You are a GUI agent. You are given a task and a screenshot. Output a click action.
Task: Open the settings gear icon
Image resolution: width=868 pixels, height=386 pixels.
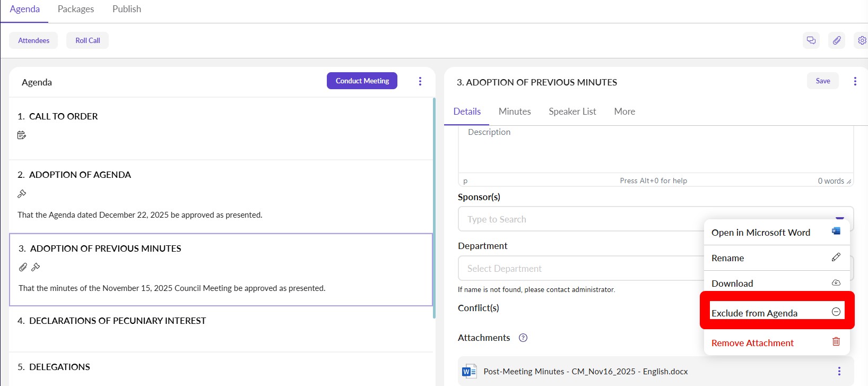point(862,40)
